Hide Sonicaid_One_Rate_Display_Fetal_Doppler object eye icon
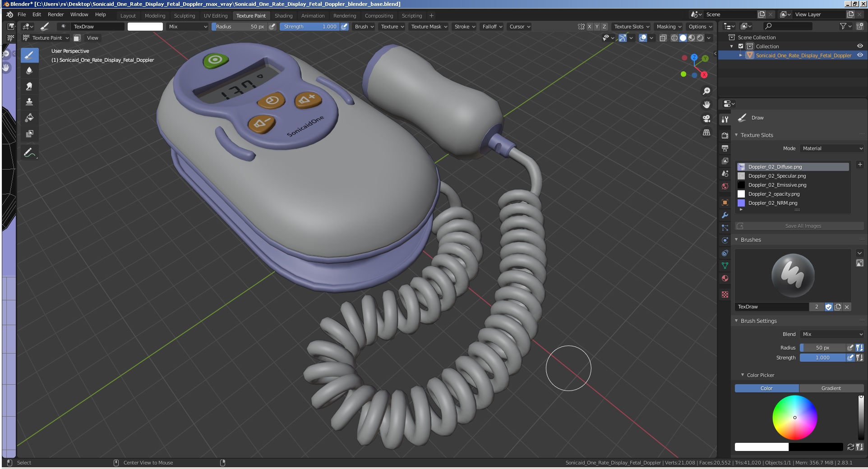Viewport: 868px width, 469px height. (860, 55)
